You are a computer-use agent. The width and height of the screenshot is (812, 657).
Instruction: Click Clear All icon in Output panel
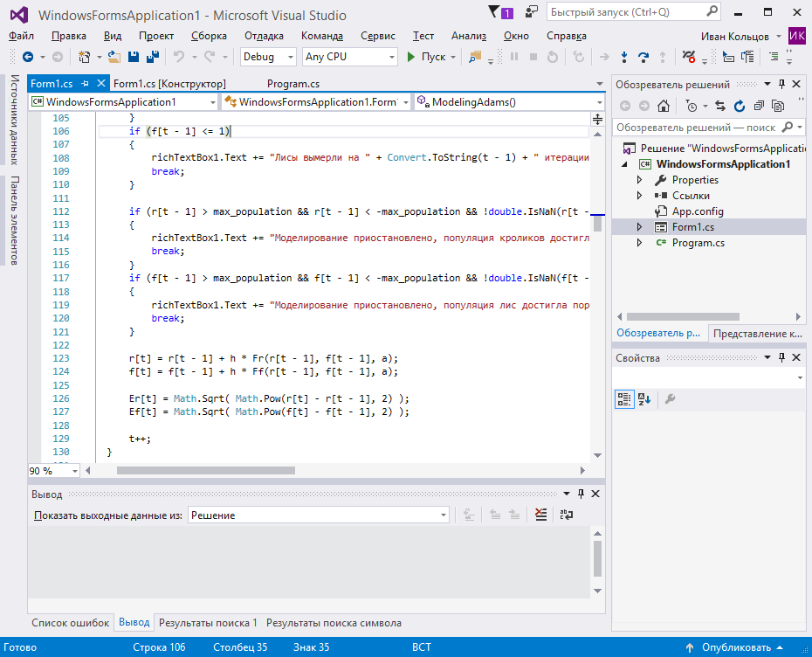540,515
